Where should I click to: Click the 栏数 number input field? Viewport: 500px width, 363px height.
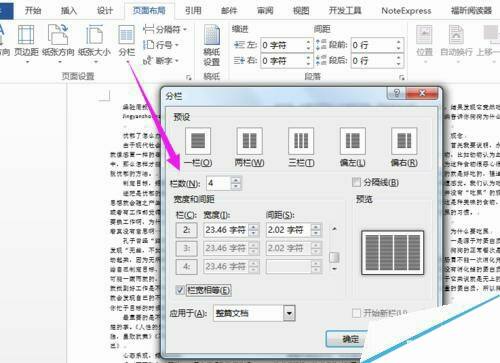click(219, 183)
